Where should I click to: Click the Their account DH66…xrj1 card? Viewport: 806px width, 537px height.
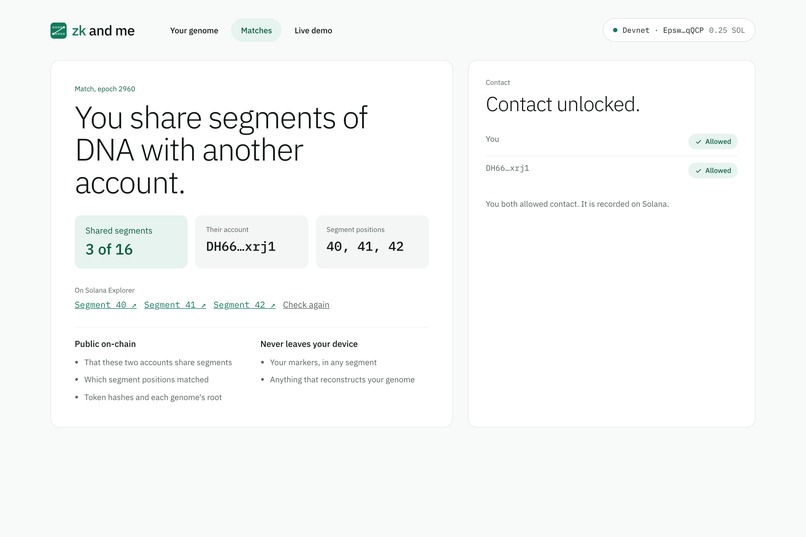(251, 242)
